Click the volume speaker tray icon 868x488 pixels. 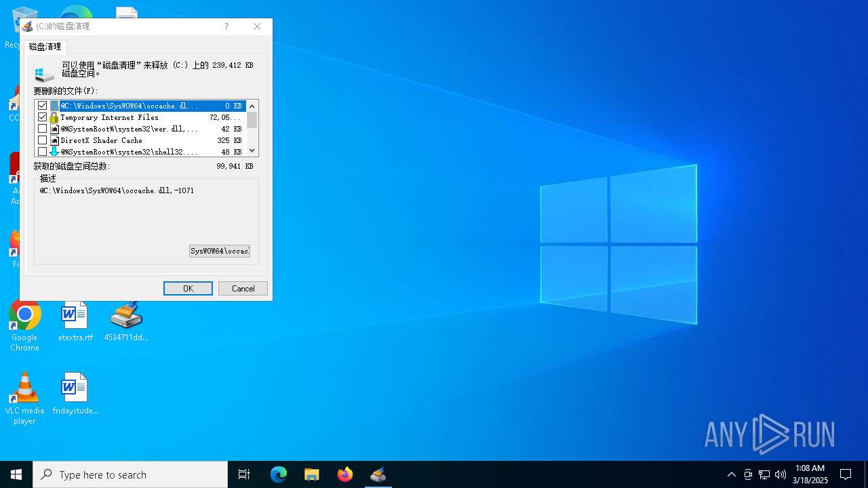pos(781,474)
